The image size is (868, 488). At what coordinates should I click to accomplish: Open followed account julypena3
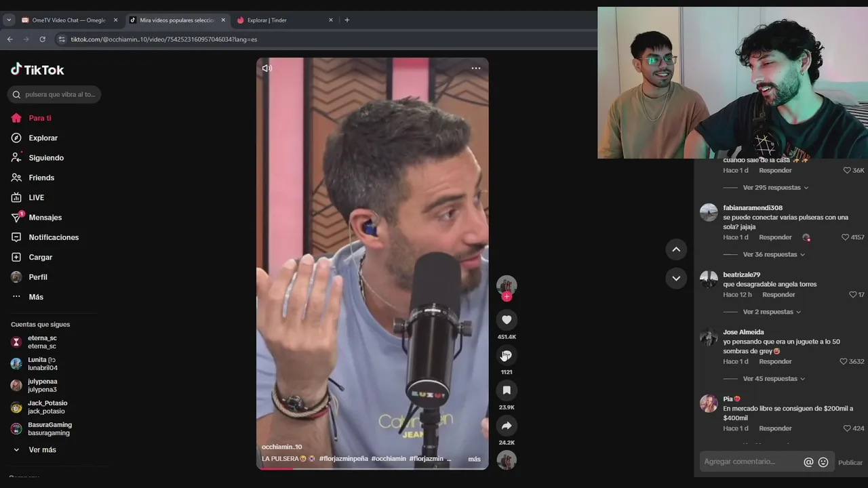[x=42, y=385]
